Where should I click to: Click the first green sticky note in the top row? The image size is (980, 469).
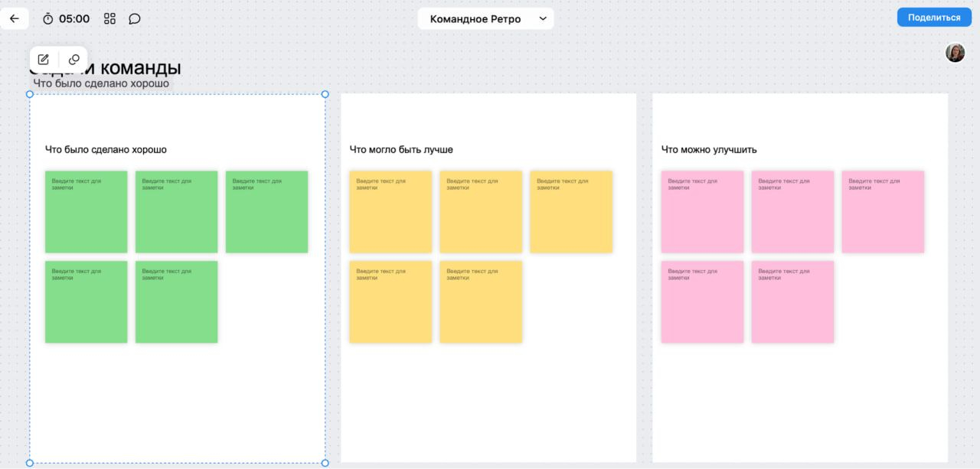(86, 212)
